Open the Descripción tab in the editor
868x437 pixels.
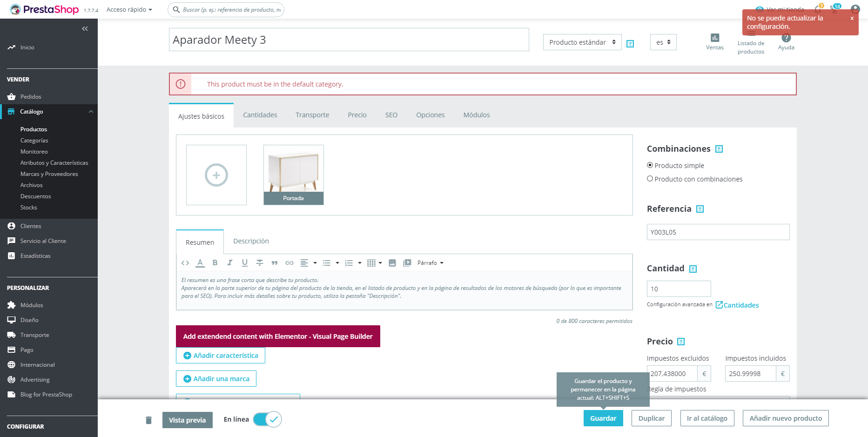[251, 241]
